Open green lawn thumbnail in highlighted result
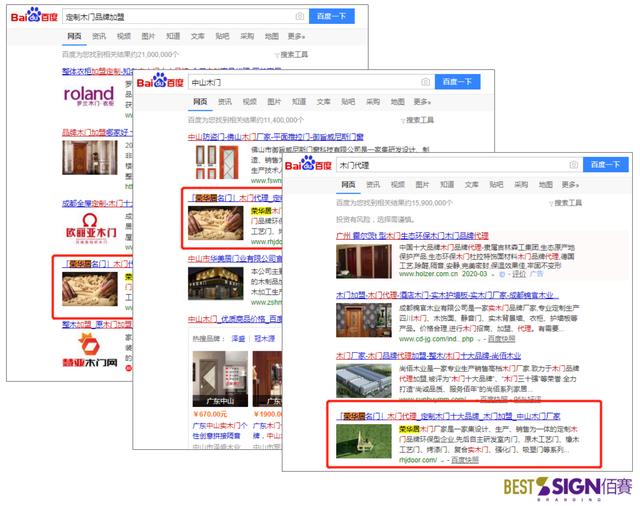 [x=364, y=441]
